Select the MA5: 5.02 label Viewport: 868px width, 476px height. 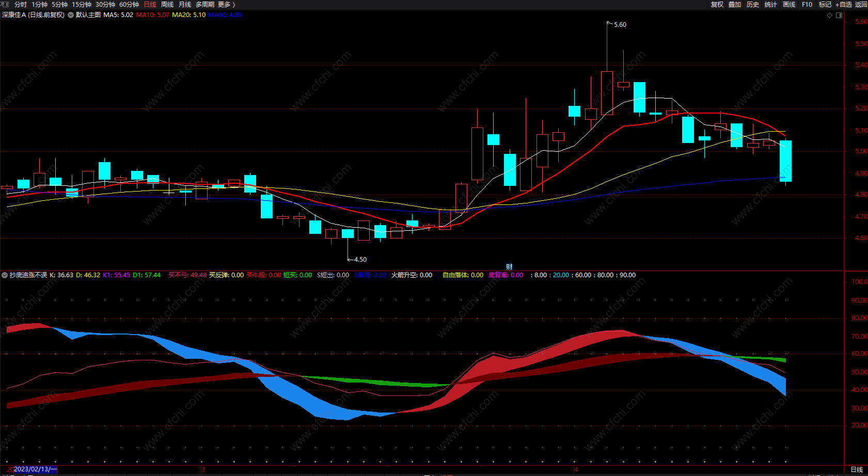[118, 15]
